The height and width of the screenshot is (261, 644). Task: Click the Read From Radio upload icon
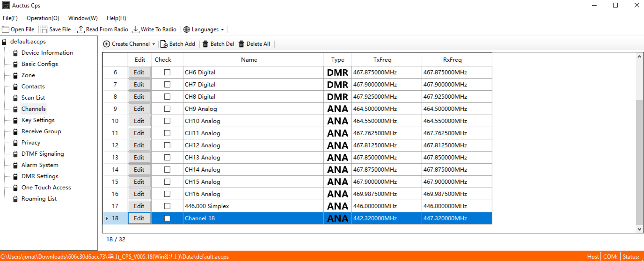point(81,29)
